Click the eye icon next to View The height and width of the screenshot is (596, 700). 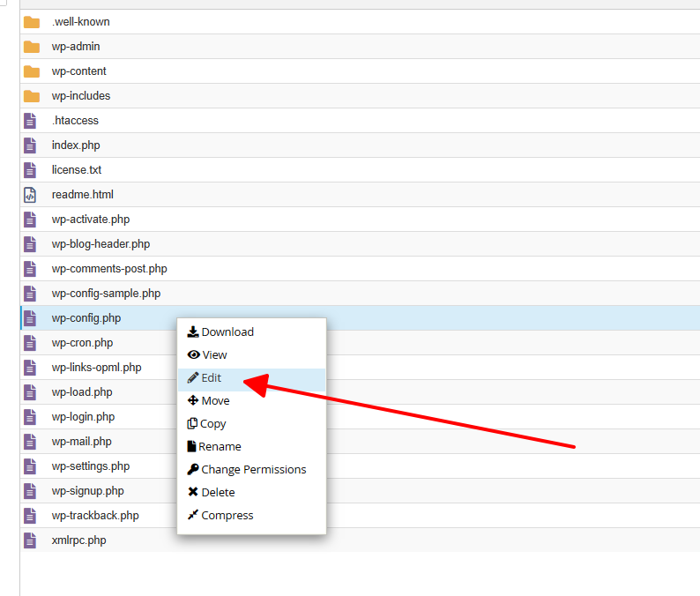(x=193, y=354)
